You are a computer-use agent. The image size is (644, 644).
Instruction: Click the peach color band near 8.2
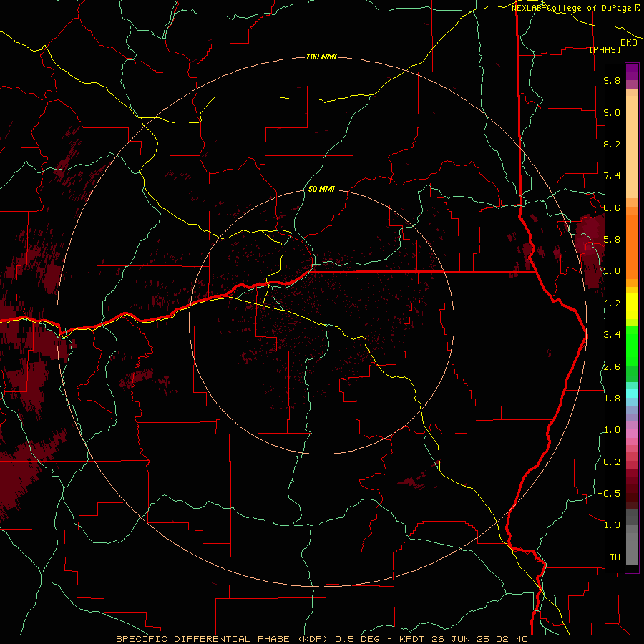(x=632, y=147)
